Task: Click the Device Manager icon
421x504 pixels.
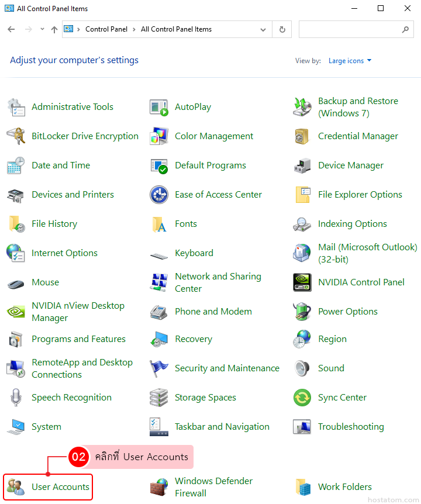Action: click(302, 165)
